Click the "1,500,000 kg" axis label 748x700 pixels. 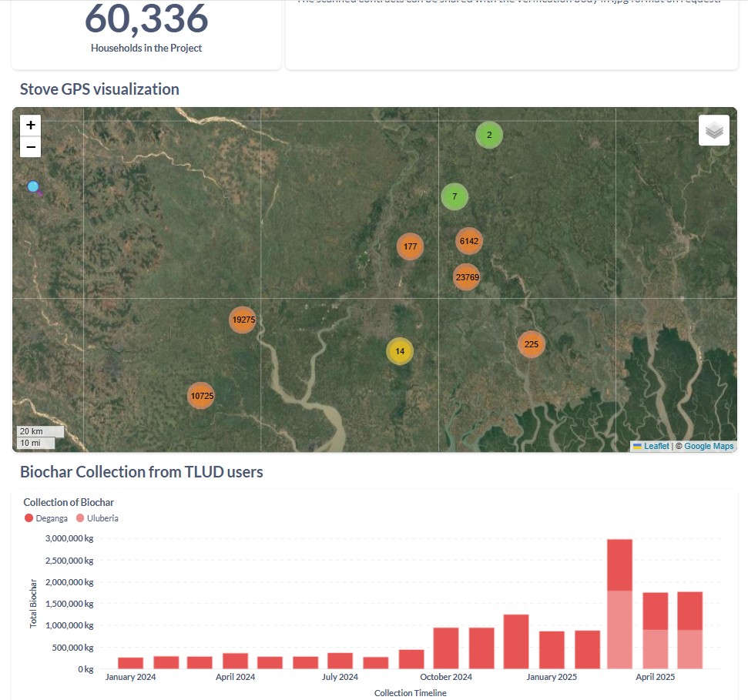click(x=69, y=604)
